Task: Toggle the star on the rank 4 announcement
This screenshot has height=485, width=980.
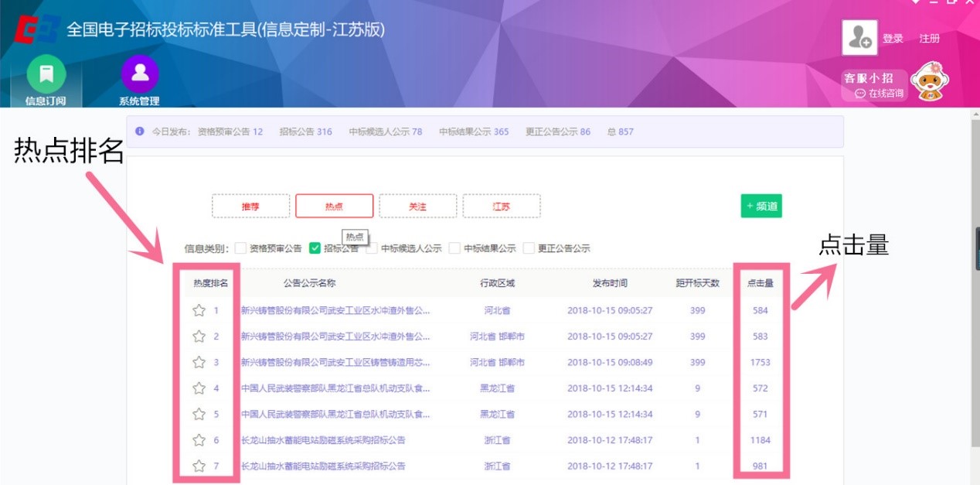Action: click(x=197, y=389)
